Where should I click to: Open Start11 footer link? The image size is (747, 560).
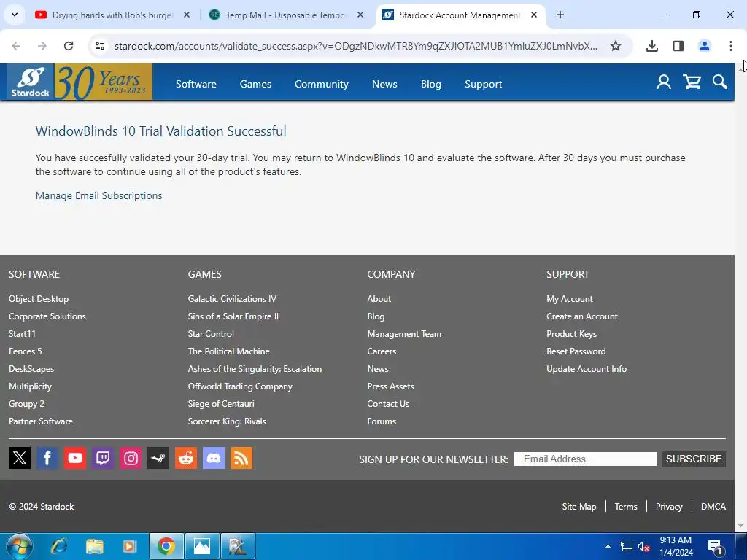[x=22, y=334]
